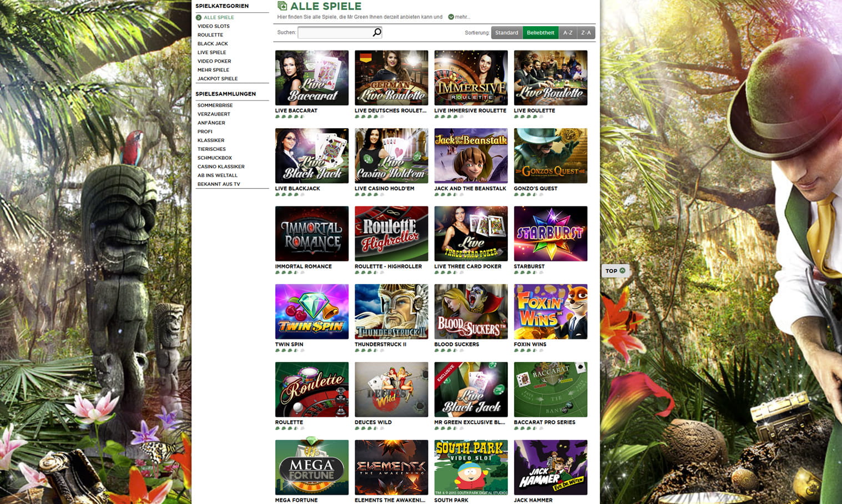Click the 'Thunderstruck II' title text

click(x=380, y=344)
